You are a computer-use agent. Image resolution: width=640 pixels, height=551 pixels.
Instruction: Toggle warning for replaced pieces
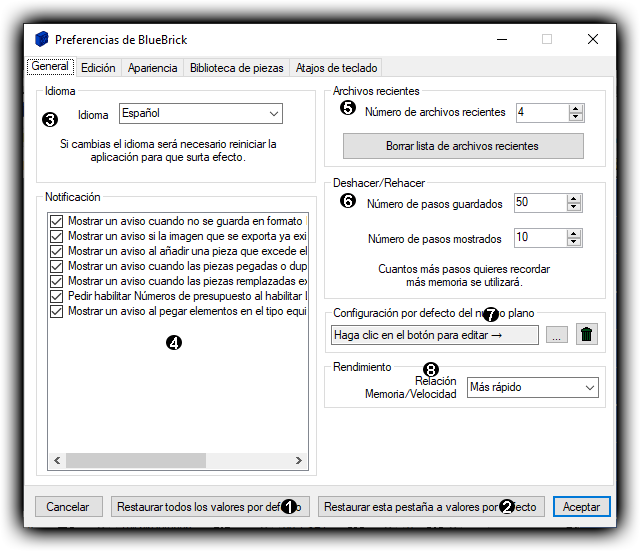click(56, 281)
